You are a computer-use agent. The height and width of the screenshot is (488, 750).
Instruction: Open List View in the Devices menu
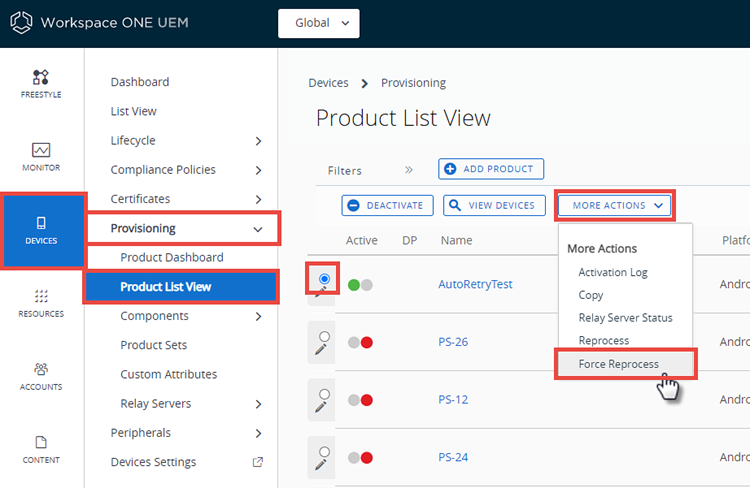click(x=133, y=111)
